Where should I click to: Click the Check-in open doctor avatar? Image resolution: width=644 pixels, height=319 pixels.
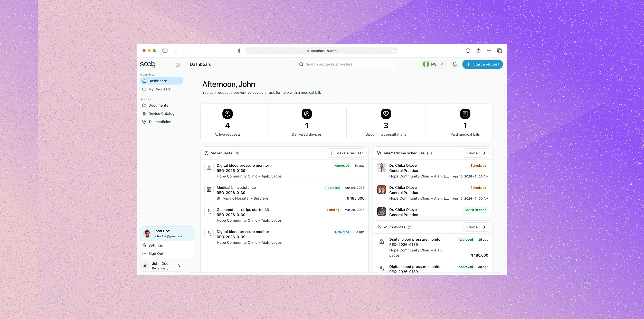(x=382, y=212)
